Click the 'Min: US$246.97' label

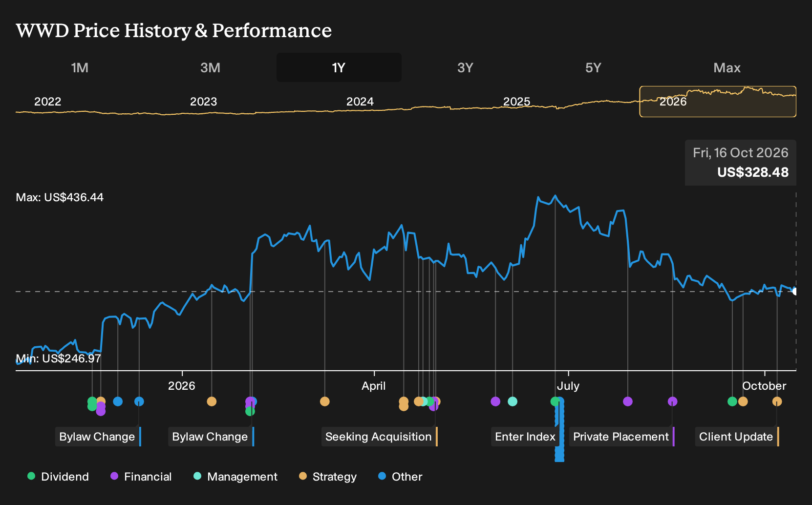click(59, 358)
